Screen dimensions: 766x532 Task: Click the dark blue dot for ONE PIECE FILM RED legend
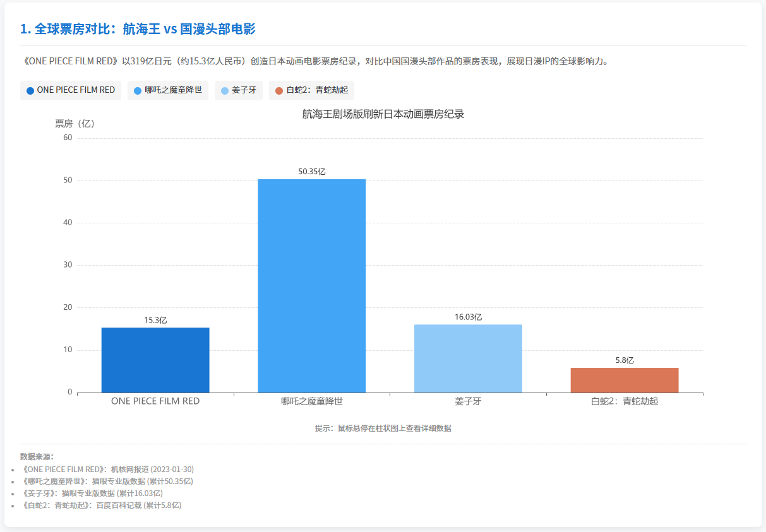(x=30, y=90)
